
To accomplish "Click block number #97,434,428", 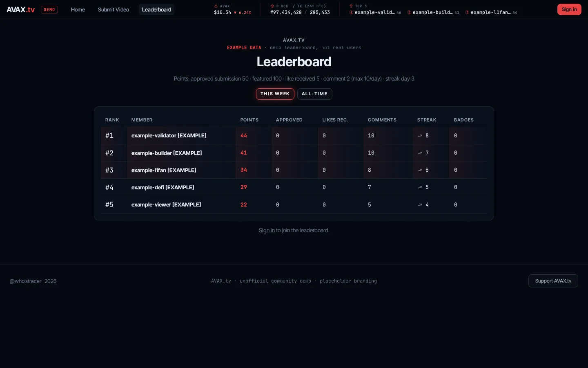I will click(286, 13).
